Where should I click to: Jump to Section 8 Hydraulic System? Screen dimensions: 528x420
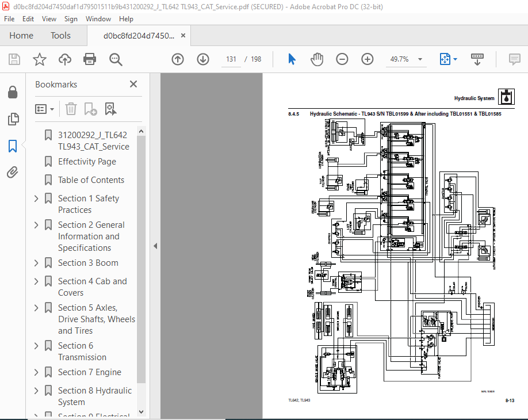tap(95, 396)
